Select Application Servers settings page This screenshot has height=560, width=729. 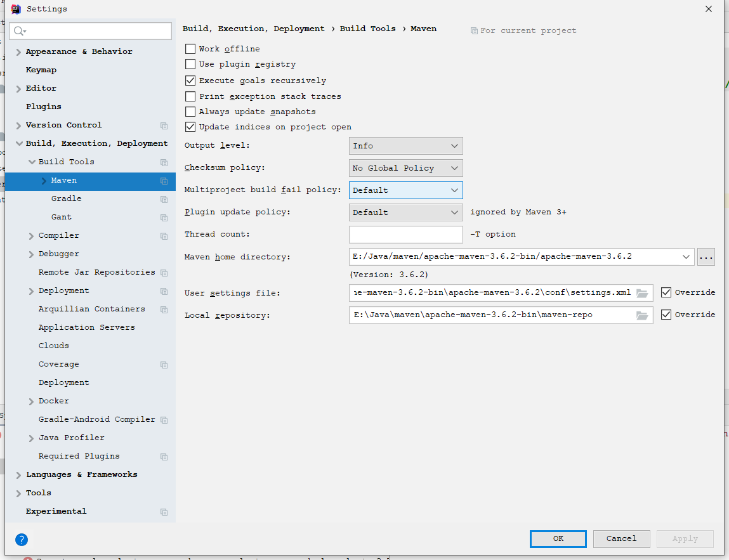[x=86, y=328]
